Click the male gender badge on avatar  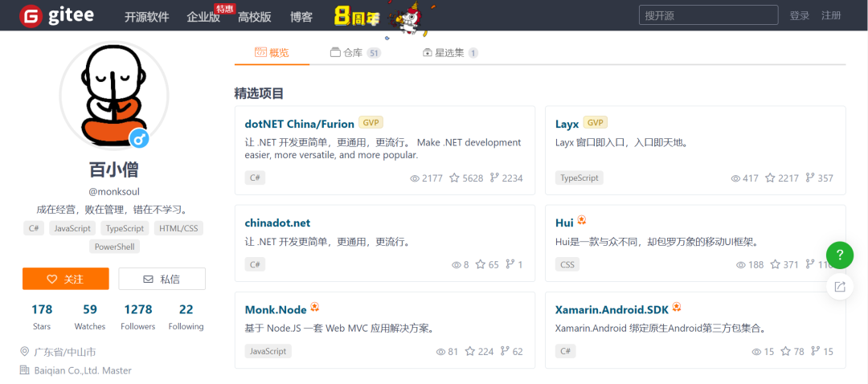[x=140, y=140]
